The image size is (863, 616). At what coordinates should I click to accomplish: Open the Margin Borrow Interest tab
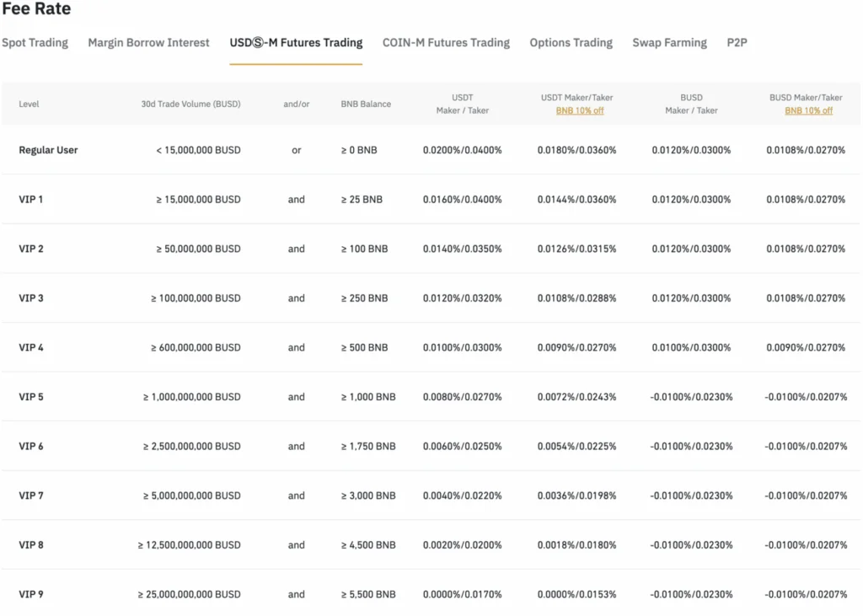tap(148, 42)
